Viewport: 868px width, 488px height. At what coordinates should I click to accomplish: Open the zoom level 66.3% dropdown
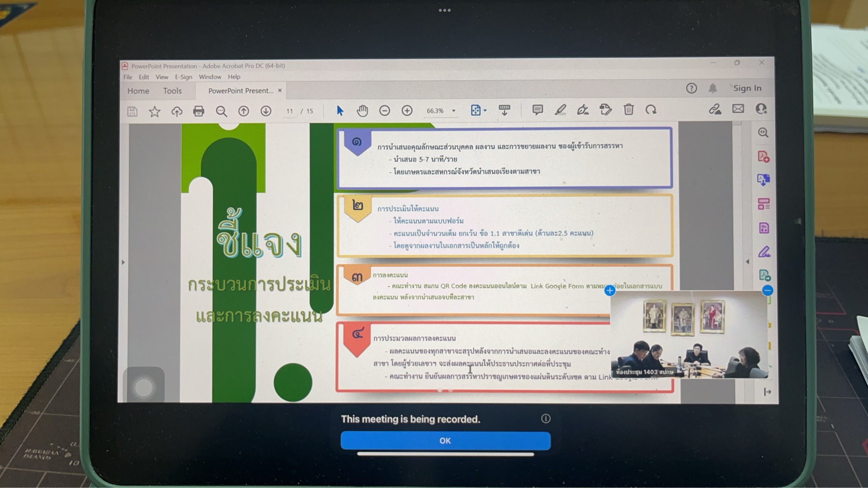tap(453, 110)
